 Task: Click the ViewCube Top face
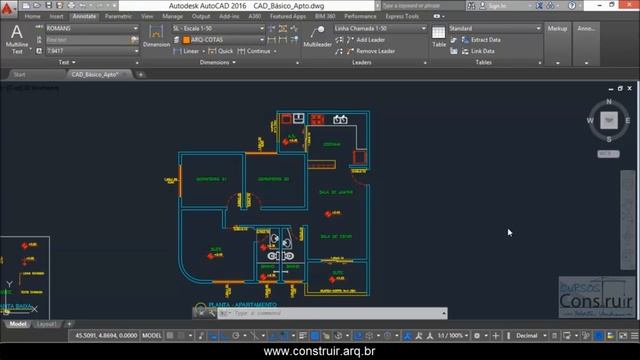[x=609, y=120]
